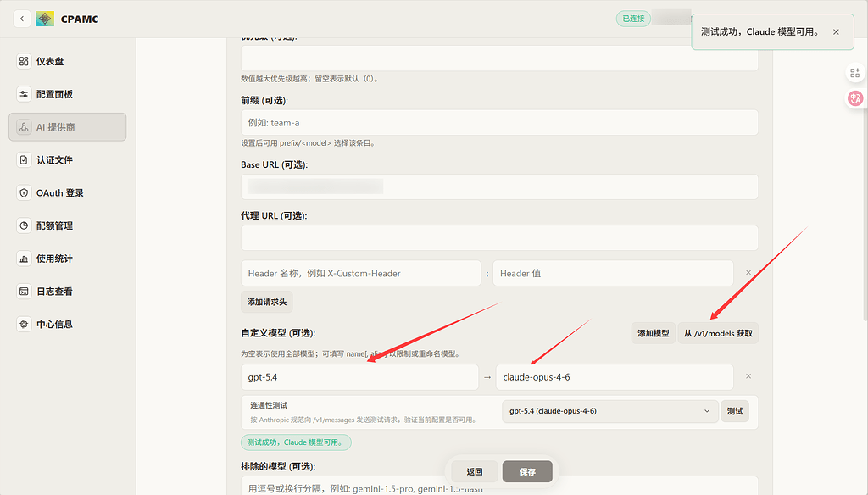Image resolution: width=868 pixels, height=495 pixels.
Task: Click the 中心信息 sidebar icon
Action: pos(24,325)
